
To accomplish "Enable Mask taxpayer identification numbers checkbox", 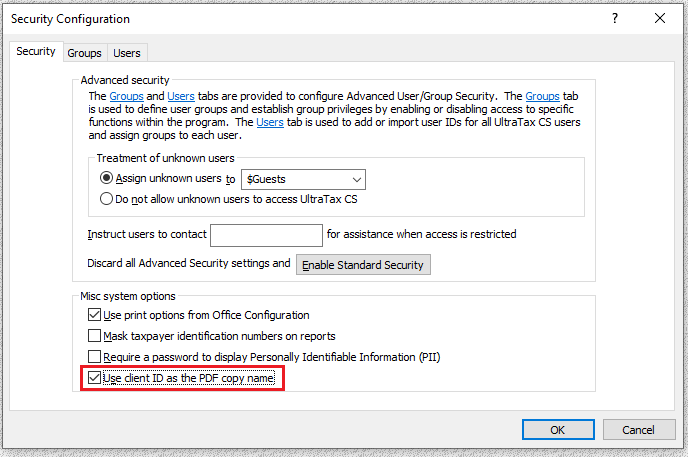I will coord(95,336).
